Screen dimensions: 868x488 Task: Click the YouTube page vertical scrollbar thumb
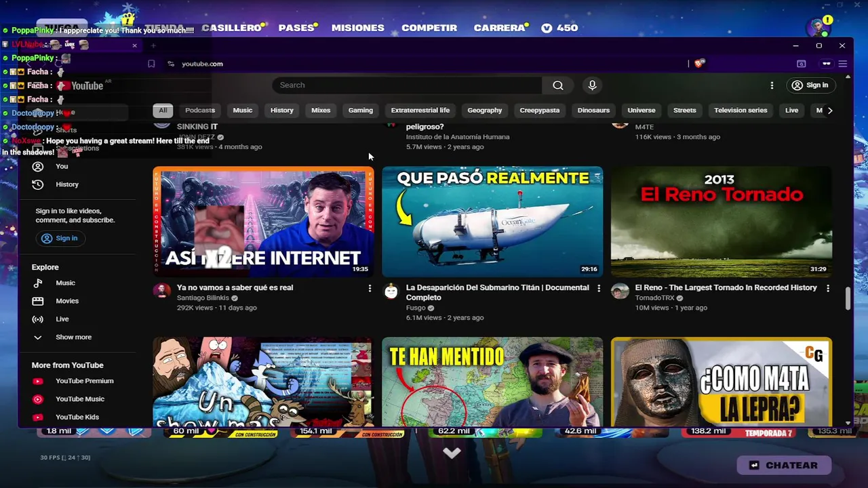[848, 298]
